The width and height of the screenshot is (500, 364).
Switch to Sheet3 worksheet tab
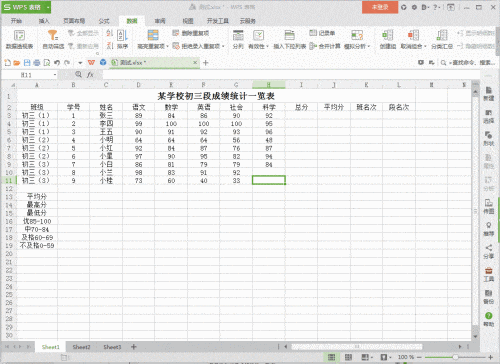112,347
